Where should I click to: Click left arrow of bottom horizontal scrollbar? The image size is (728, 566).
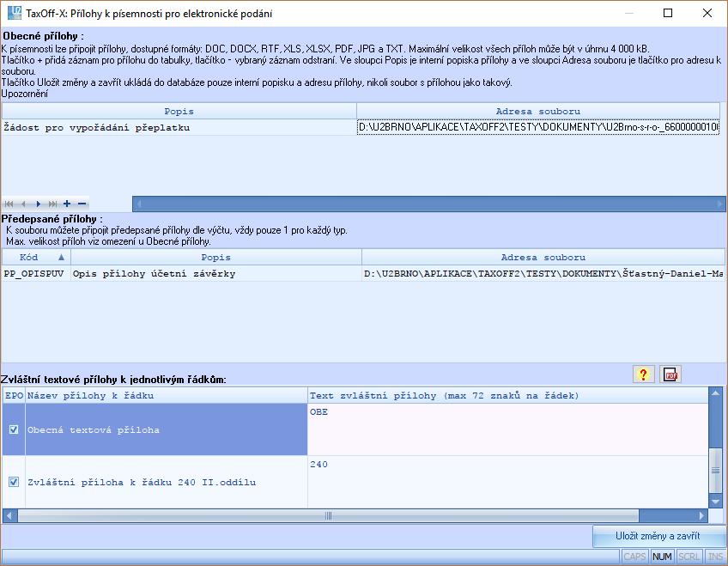click(x=9, y=515)
